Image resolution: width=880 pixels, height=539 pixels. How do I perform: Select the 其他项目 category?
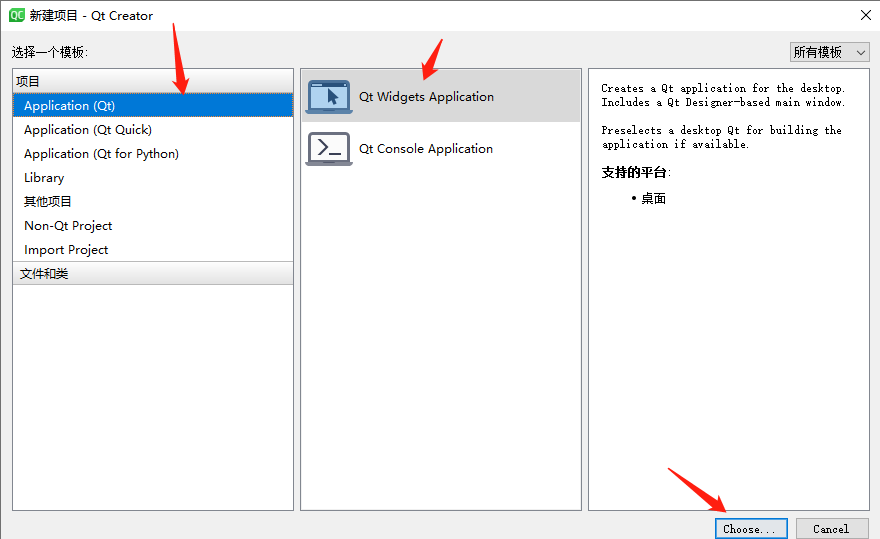click(153, 202)
